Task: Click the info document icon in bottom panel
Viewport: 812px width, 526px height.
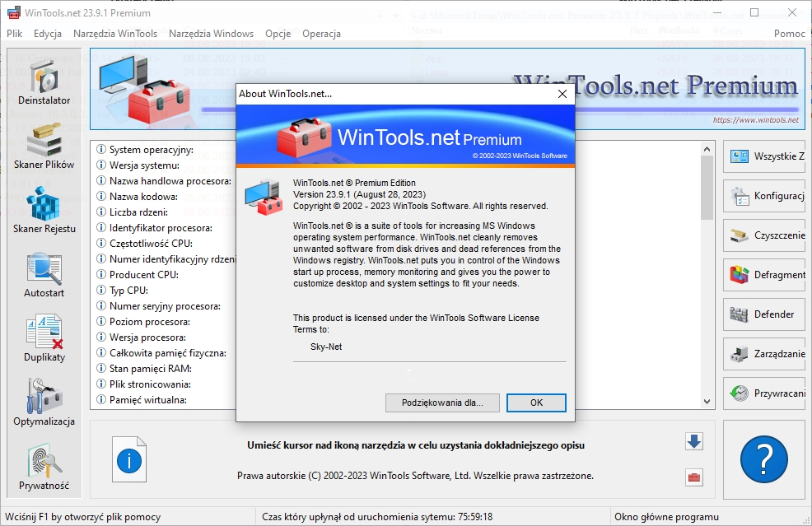Action: tap(129, 459)
